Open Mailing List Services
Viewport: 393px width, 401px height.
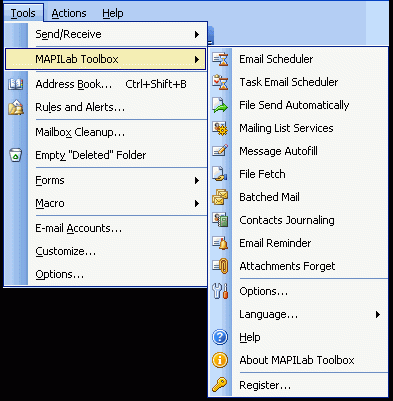pyautogui.click(x=298, y=128)
